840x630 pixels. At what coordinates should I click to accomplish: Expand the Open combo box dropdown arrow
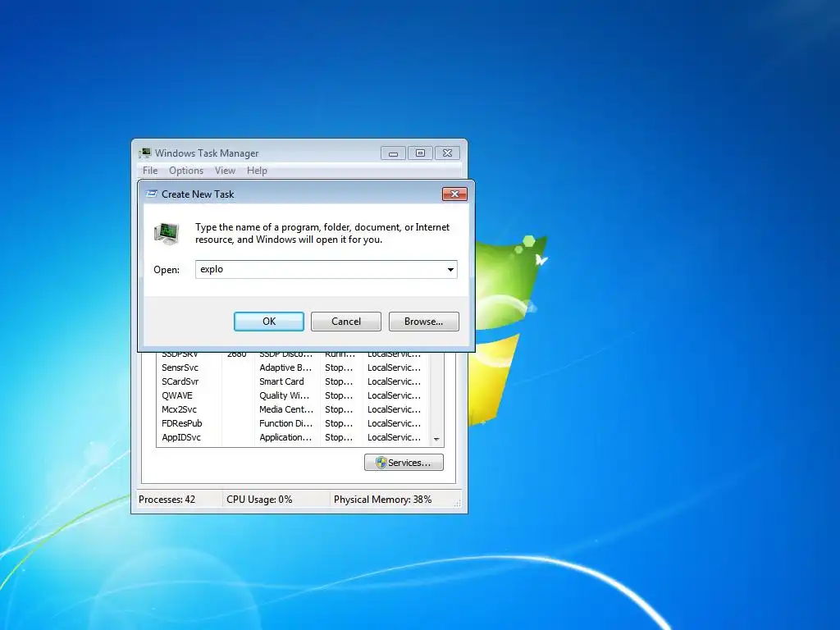pyautogui.click(x=450, y=269)
